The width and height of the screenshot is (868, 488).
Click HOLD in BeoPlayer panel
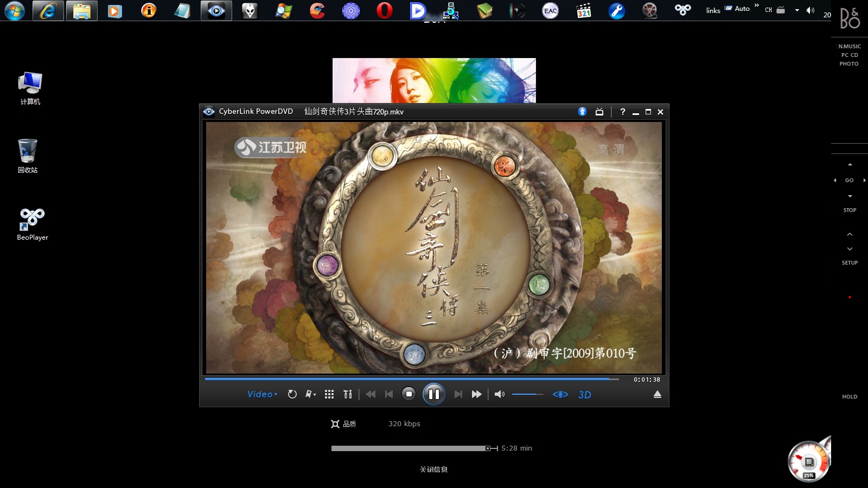(x=850, y=397)
